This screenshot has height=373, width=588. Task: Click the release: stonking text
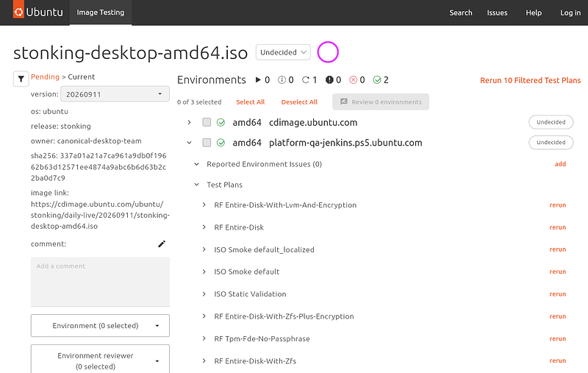coord(61,126)
